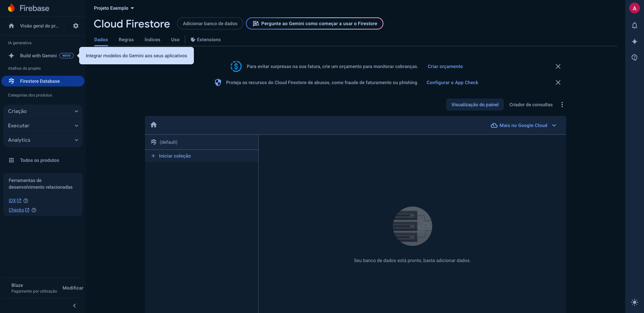The height and width of the screenshot is (313, 644).
Task: Click the App Check shield icon
Action: 218,82
